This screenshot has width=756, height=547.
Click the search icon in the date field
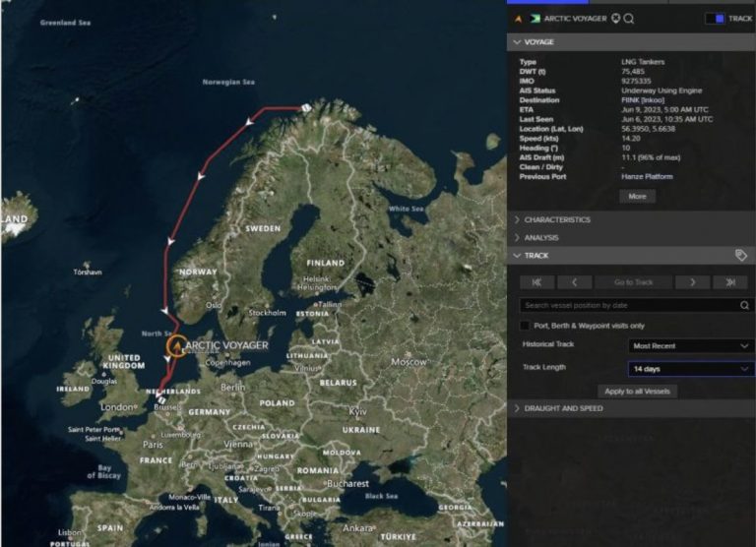(744, 305)
